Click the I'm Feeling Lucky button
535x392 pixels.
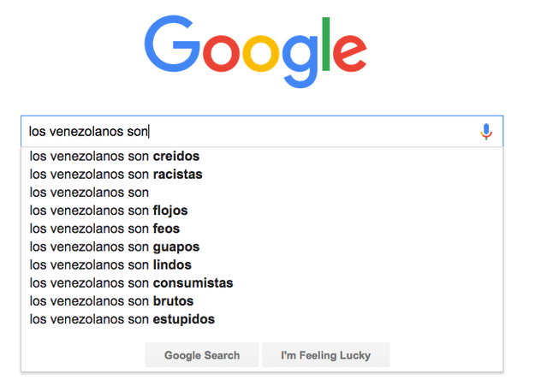tap(326, 355)
